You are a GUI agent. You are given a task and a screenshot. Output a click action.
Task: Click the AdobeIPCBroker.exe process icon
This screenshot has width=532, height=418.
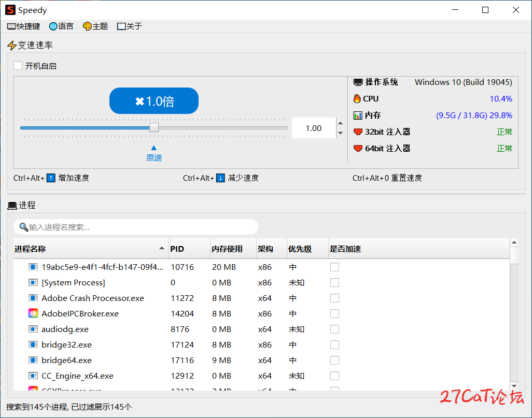33,313
